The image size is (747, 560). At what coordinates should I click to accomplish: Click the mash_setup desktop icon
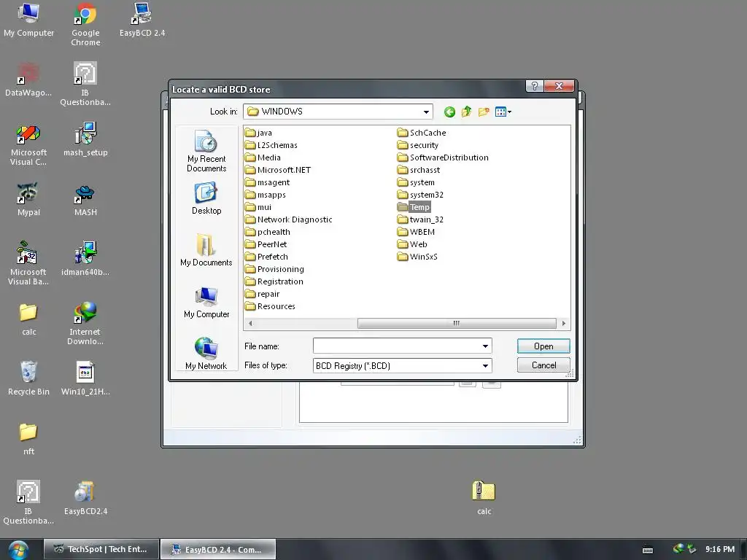point(85,139)
